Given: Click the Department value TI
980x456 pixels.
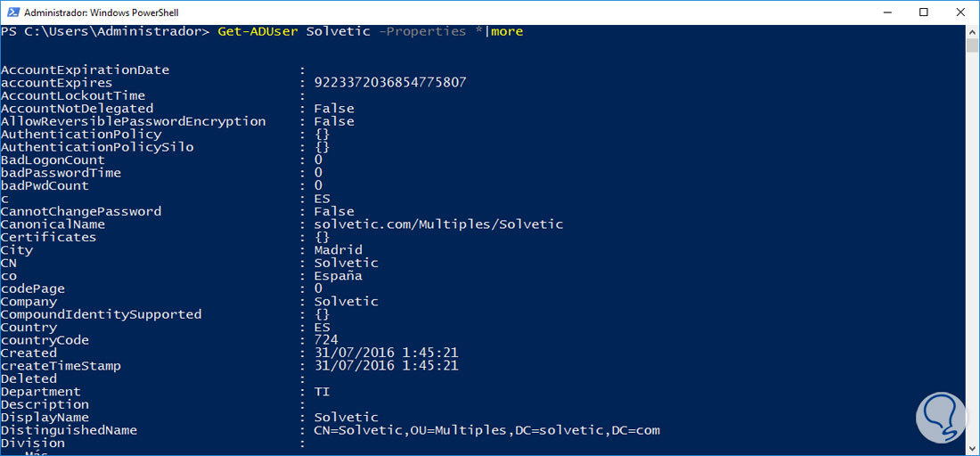Looking at the screenshot, I should 322,392.
